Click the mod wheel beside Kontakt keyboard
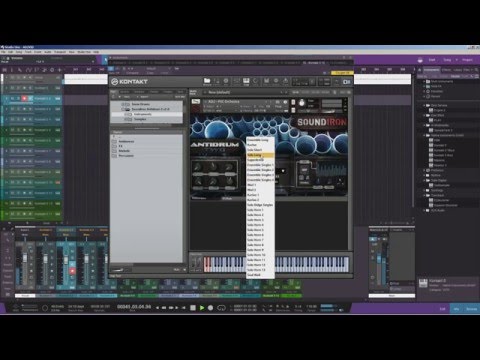480x360 pixels. click(x=199, y=264)
